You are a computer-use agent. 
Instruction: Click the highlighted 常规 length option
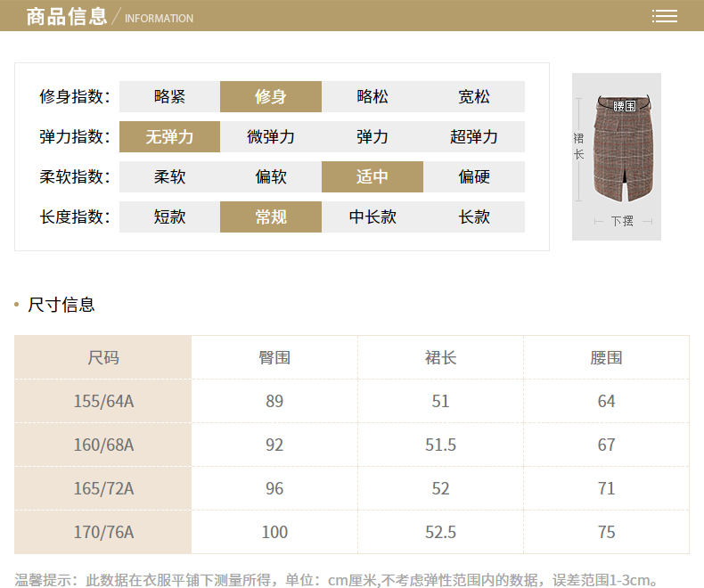point(271,217)
